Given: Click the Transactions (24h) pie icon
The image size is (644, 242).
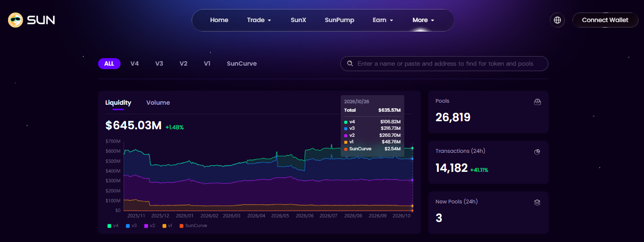Looking at the screenshot, I should 537,152.
